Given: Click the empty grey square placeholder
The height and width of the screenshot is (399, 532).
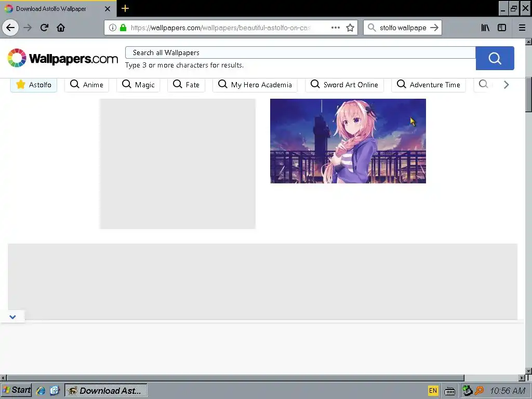Looking at the screenshot, I should 178,164.
